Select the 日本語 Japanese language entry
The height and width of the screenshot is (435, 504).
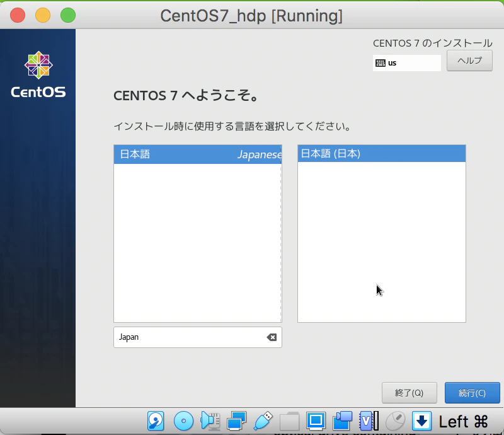coord(197,153)
